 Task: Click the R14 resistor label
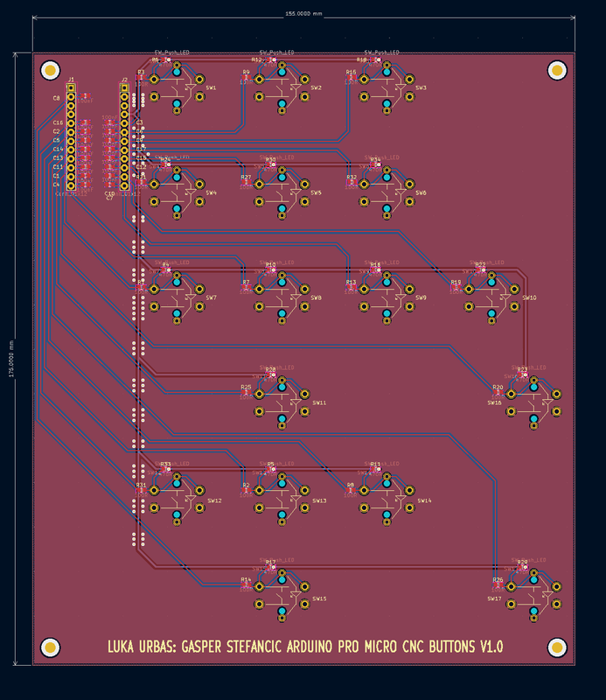click(246, 579)
